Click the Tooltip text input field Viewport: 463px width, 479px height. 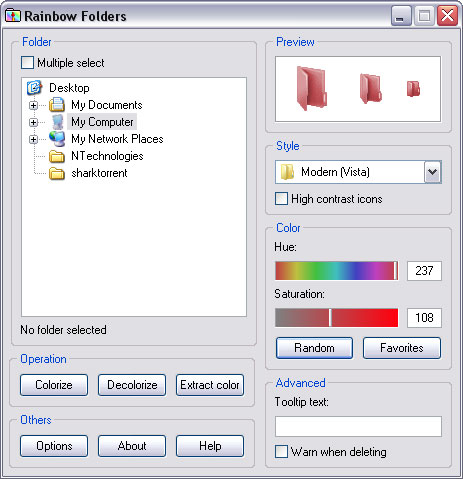358,426
